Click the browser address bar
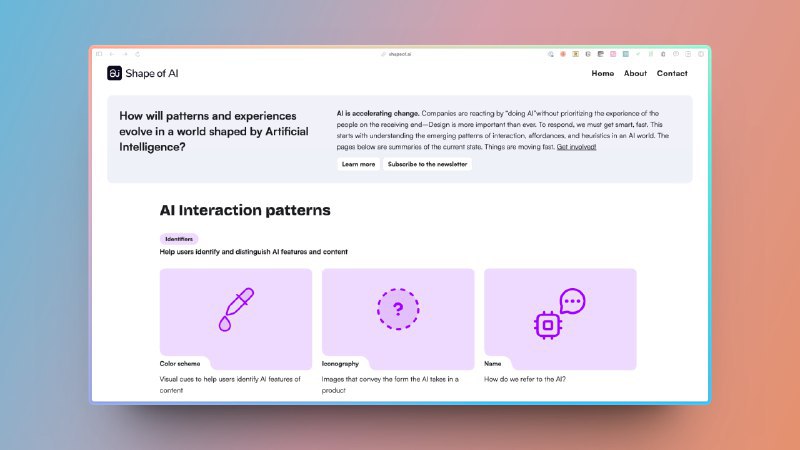This screenshot has height=450, width=800. pyautogui.click(x=400, y=53)
